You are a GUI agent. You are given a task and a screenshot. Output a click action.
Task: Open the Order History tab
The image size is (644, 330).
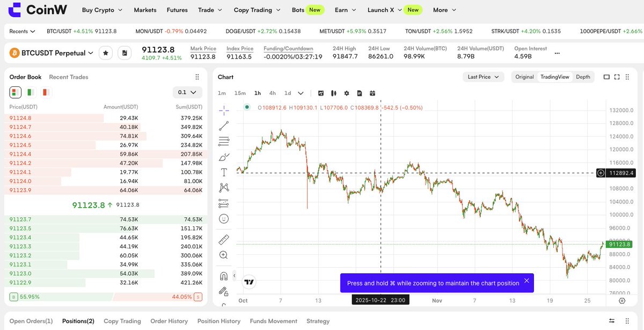[169, 321]
